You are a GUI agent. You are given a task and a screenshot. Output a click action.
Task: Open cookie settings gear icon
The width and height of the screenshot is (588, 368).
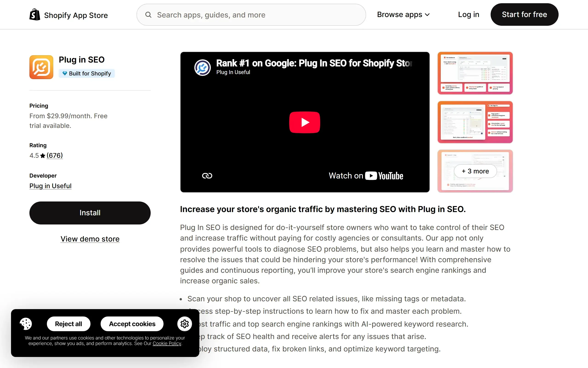coord(184,324)
